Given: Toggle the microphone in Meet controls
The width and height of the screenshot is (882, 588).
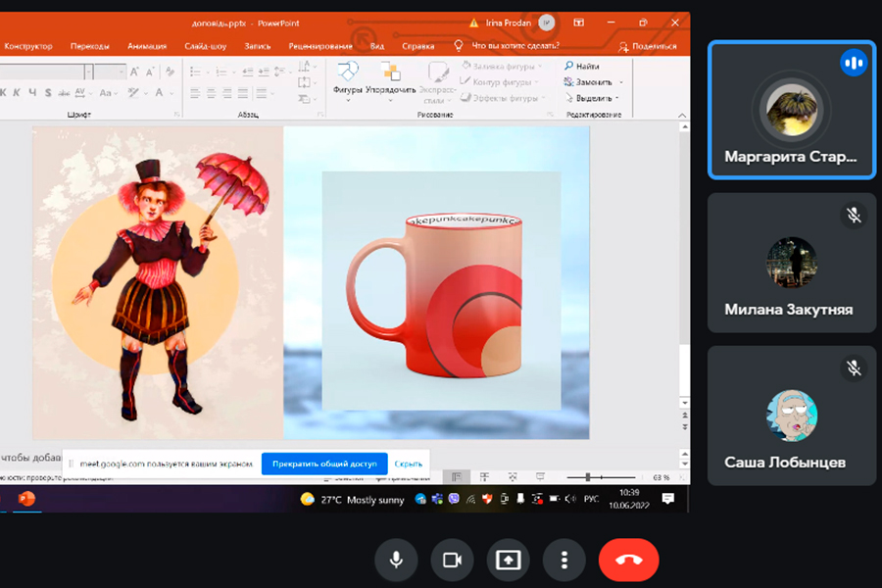Looking at the screenshot, I should [x=396, y=560].
